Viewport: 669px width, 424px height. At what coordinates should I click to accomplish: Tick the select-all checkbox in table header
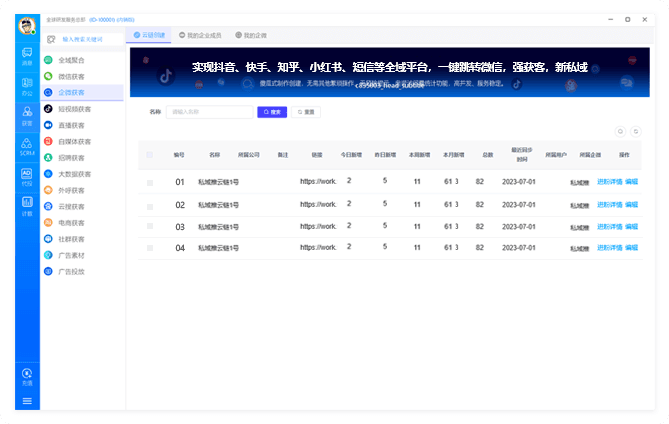tap(150, 155)
